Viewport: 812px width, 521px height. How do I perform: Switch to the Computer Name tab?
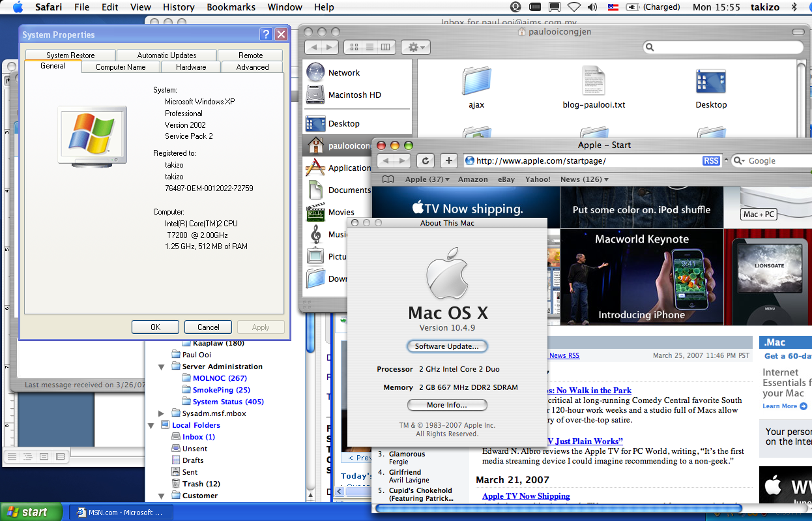pos(121,67)
